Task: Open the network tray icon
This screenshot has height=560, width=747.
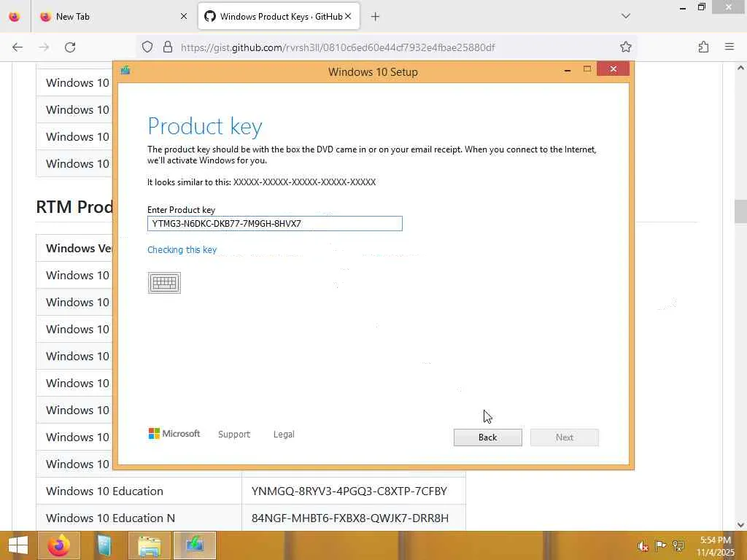Action: click(x=678, y=545)
